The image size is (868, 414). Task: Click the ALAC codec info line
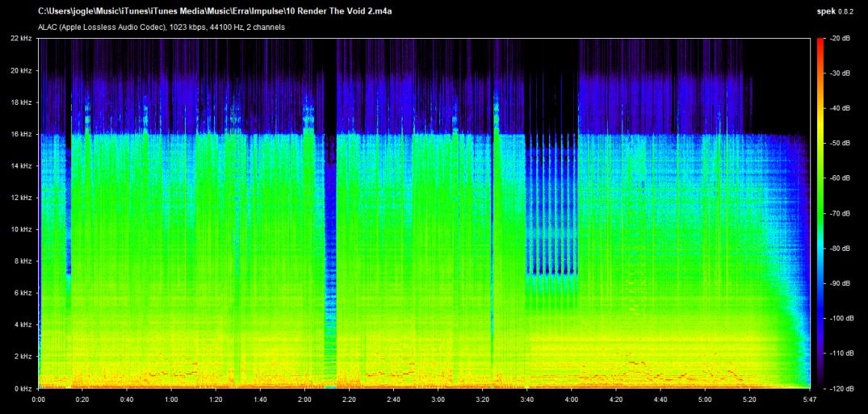161,27
